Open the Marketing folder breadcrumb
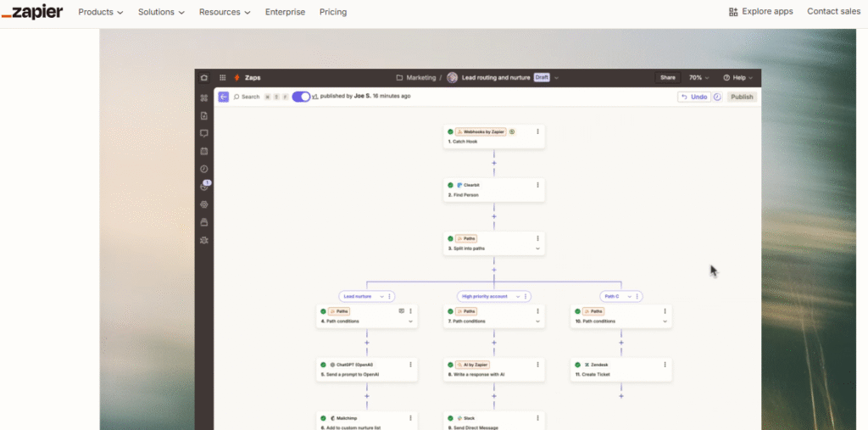Viewport: 868px width, 430px height. click(416, 77)
